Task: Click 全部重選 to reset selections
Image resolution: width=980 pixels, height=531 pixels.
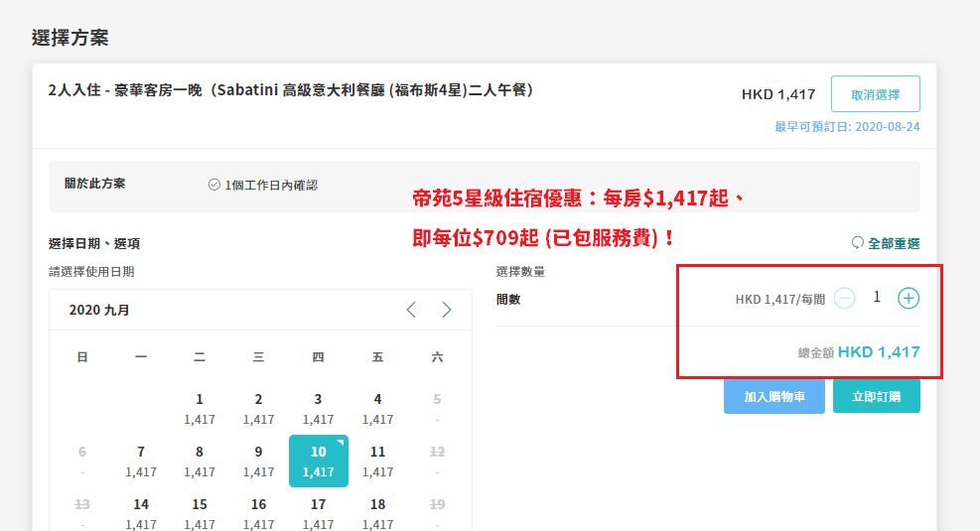Action: [894, 243]
